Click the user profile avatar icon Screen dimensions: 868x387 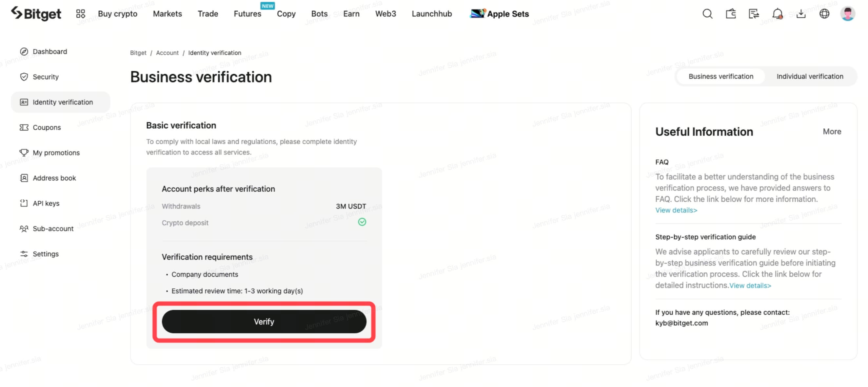pyautogui.click(x=848, y=13)
